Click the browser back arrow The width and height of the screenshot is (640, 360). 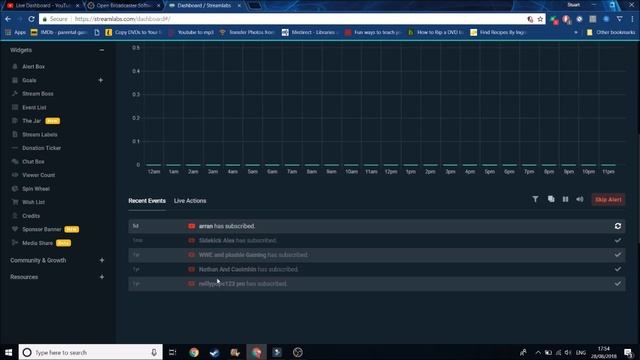pyautogui.click(x=8, y=19)
